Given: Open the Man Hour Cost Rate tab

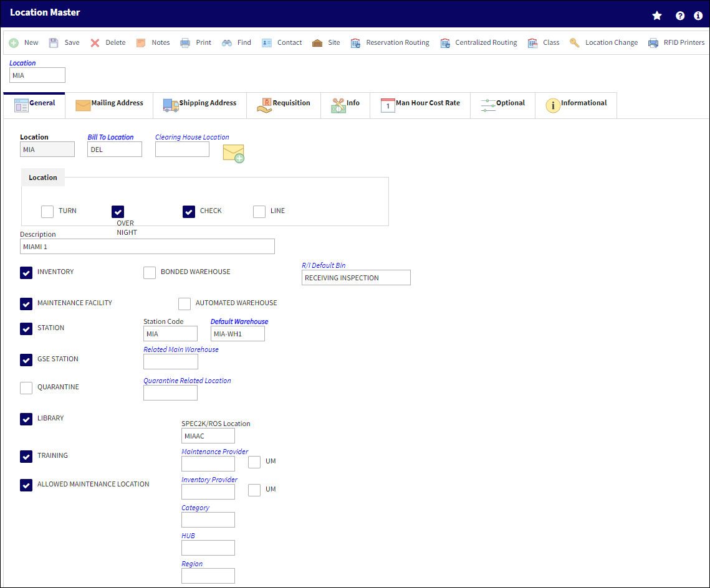Looking at the screenshot, I should [420, 105].
